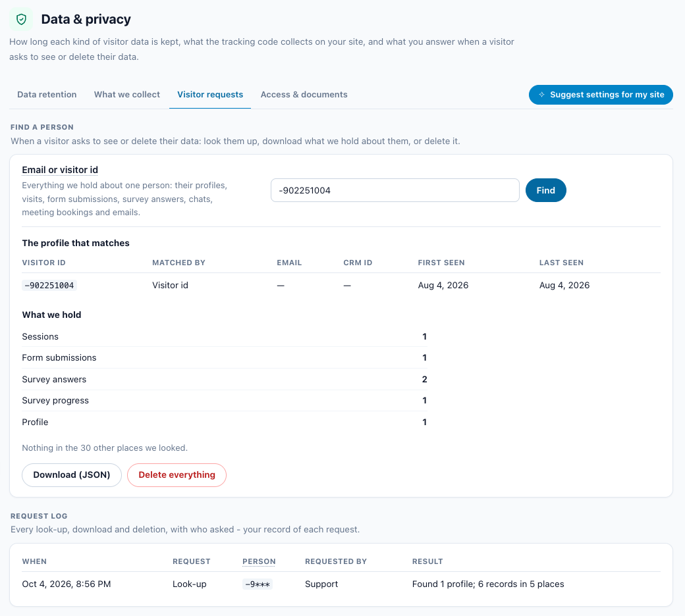Click the First seen date Aug 4, 2026
This screenshot has width=685, height=616.
coord(443,286)
